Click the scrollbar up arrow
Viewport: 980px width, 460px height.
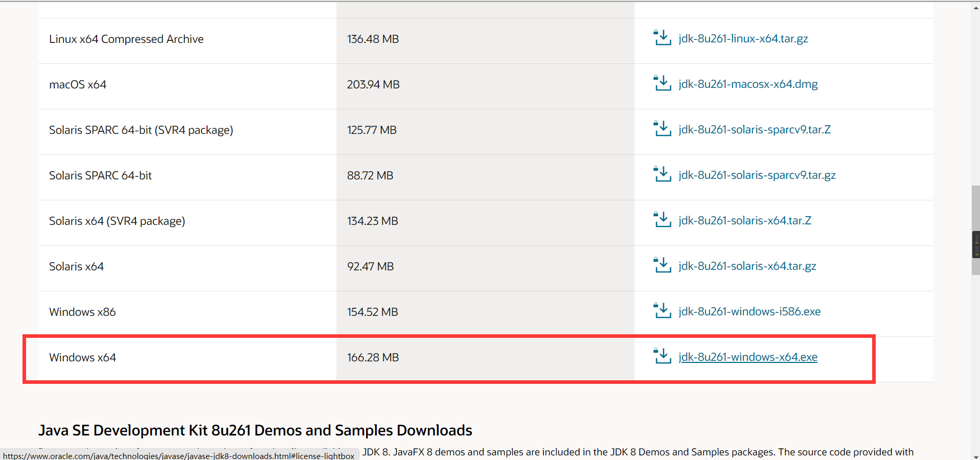(975, 8)
